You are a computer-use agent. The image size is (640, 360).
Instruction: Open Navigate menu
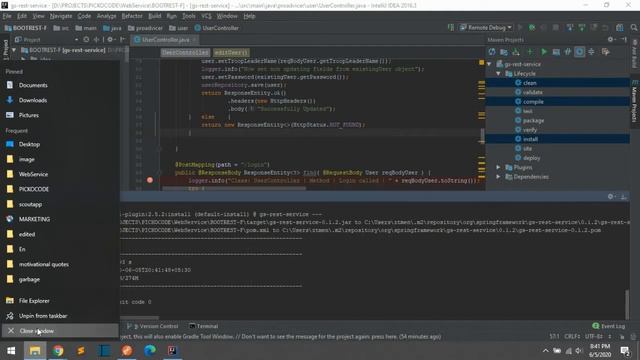click(x=61, y=16)
